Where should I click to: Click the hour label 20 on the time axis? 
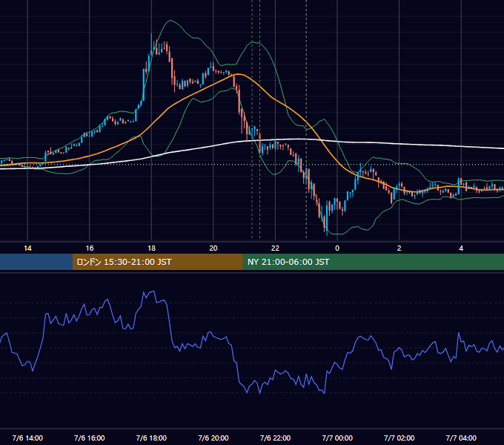point(213,248)
